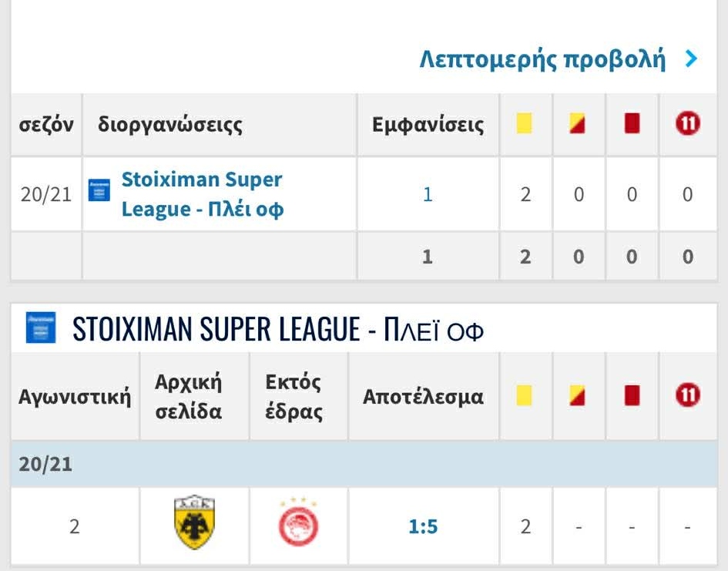This screenshot has height=571, width=728.
Task: Click the league logo beside Stoiximan Super League link
Action: tap(99, 190)
